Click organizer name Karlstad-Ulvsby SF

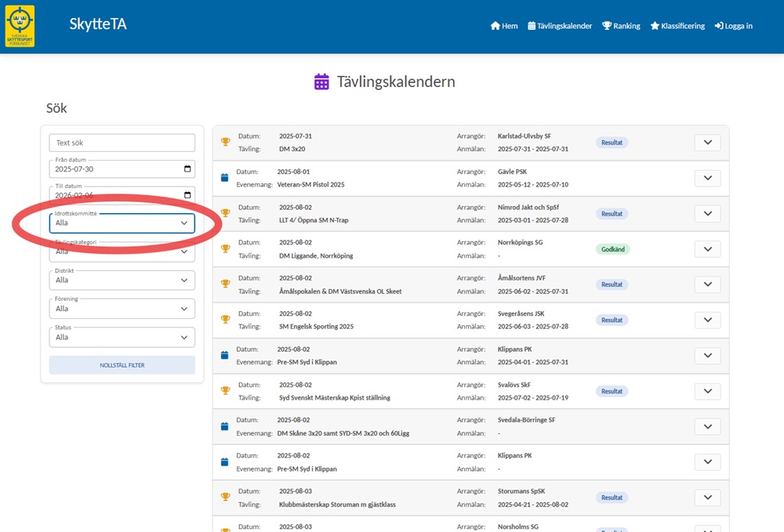[524, 136]
